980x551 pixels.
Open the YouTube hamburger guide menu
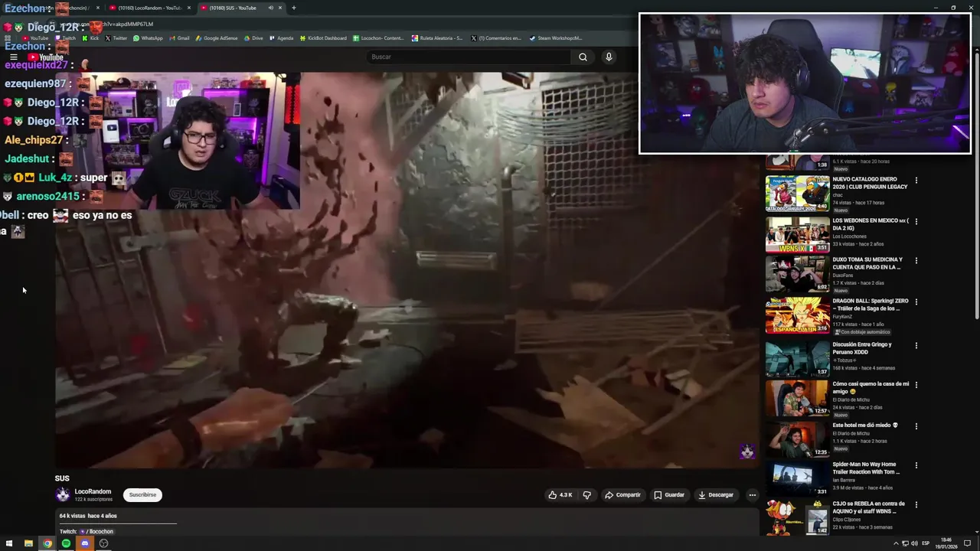[x=13, y=57]
